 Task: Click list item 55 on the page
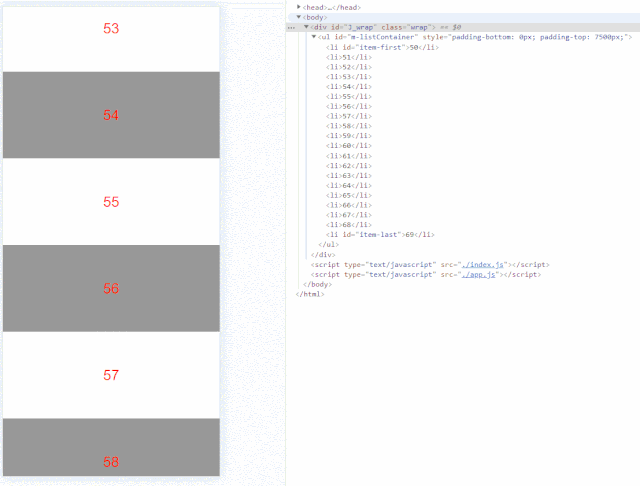click(111, 202)
